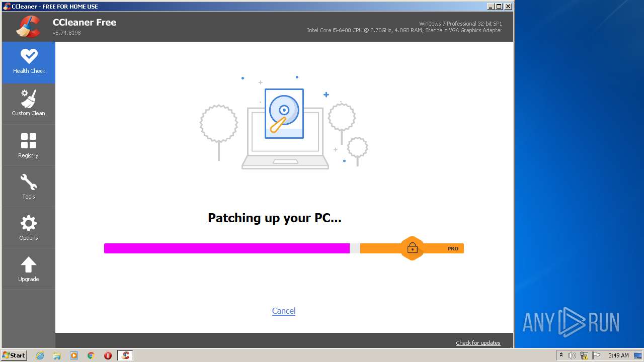Click version number v5.74.8198
Viewport: 644px width, 362px height.
point(67,33)
